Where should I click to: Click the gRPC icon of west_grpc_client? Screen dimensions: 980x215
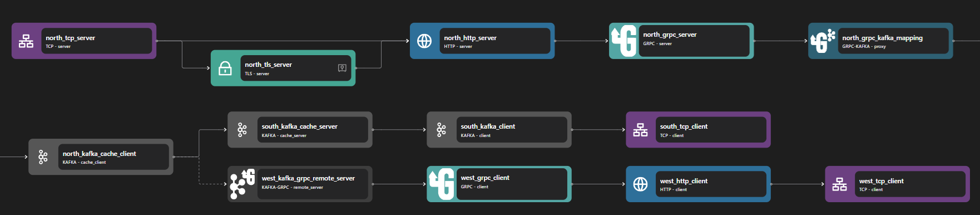click(x=442, y=184)
